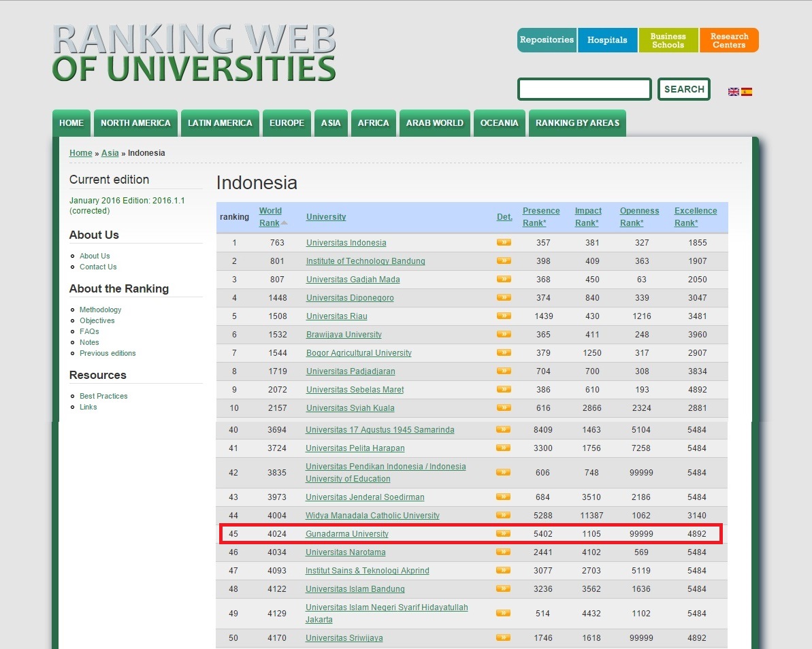Viewport: 812px width, 649px height.
Task: Open details icon for Indonesia University of Education
Action: pyautogui.click(x=503, y=472)
